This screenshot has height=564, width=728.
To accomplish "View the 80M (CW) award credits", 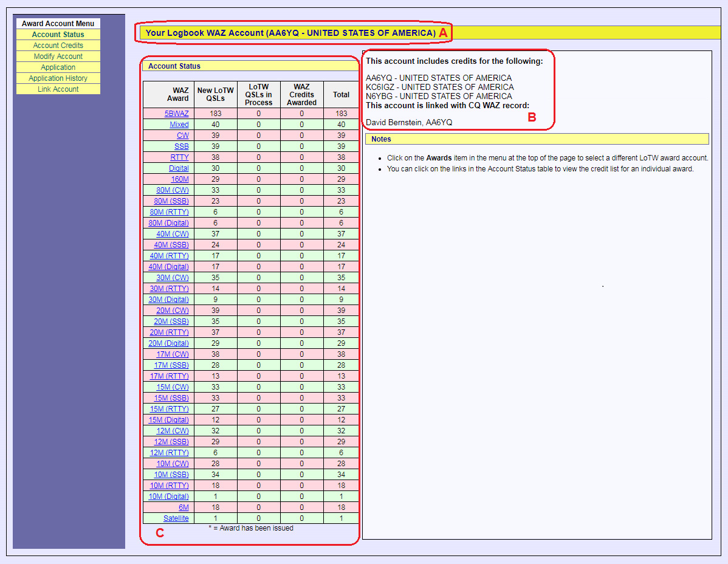I will point(172,190).
